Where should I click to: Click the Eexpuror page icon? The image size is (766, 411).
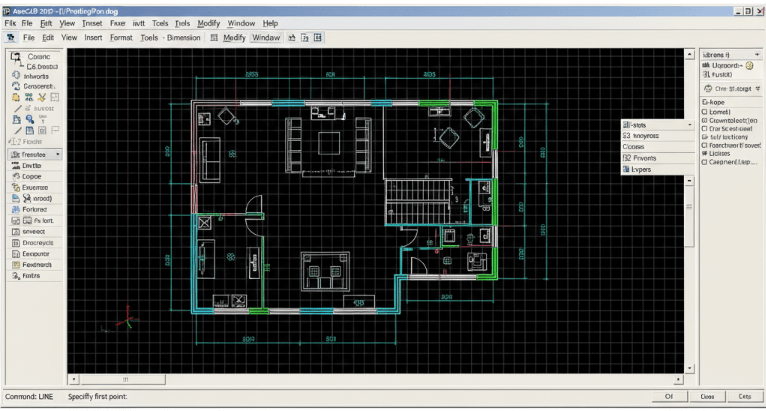(16, 254)
